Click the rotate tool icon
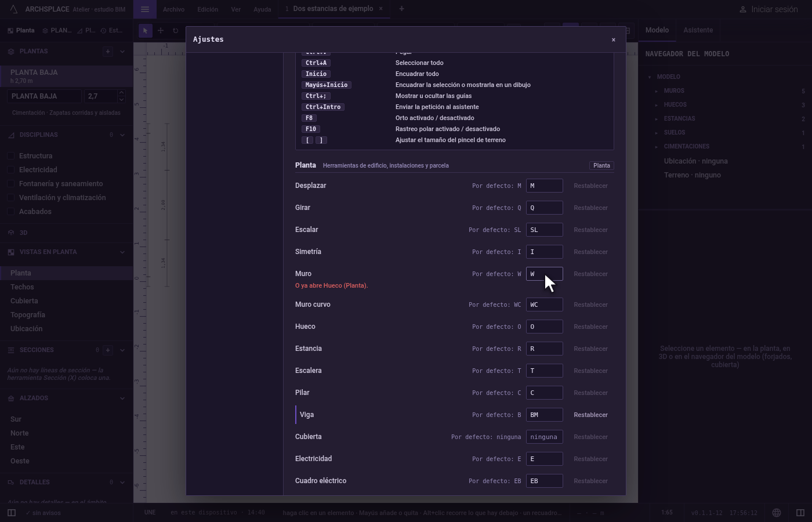 pos(176,31)
